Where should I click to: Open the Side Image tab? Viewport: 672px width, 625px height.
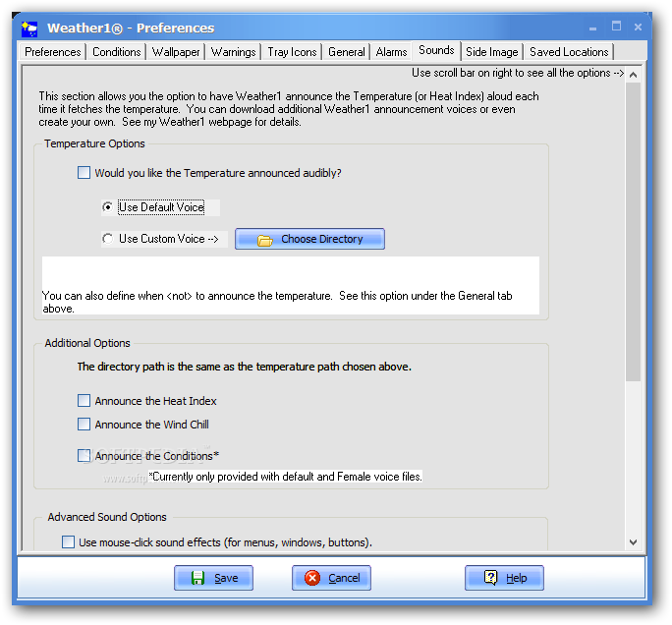pyautogui.click(x=491, y=52)
